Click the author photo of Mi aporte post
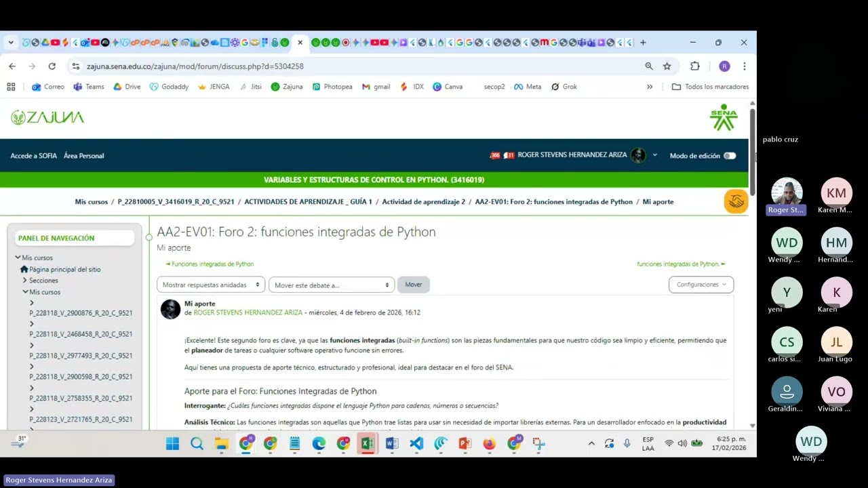The height and width of the screenshot is (488, 868). pyautogui.click(x=170, y=309)
